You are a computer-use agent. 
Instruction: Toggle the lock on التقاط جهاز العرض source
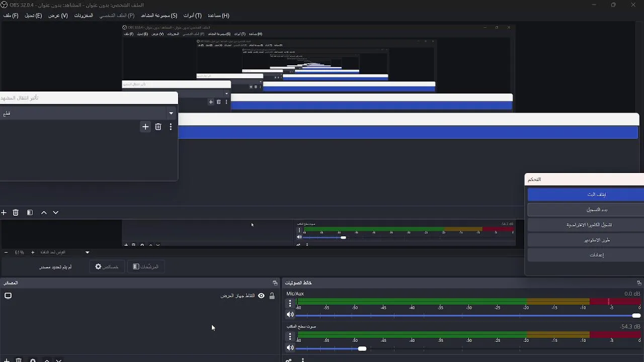pos(272,296)
